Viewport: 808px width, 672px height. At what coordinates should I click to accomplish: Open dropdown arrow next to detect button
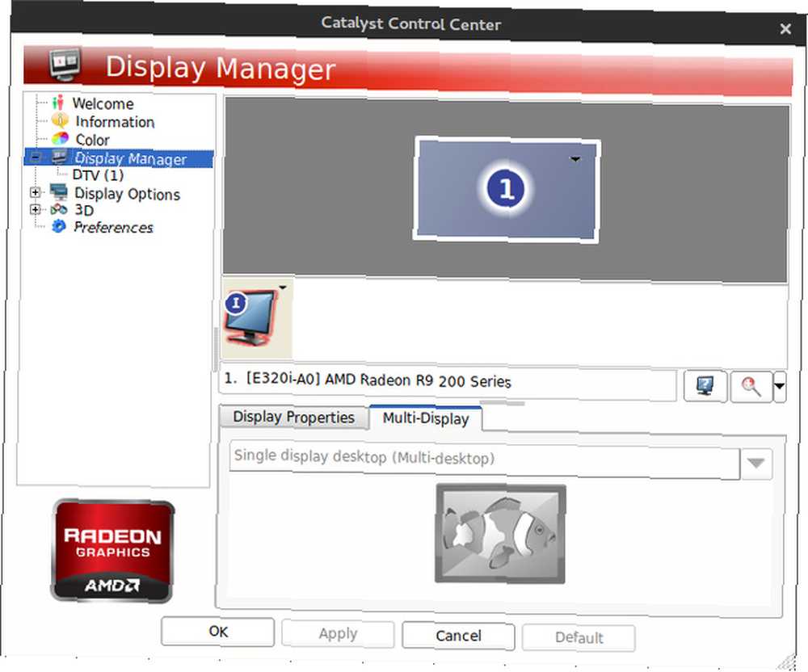[779, 386]
